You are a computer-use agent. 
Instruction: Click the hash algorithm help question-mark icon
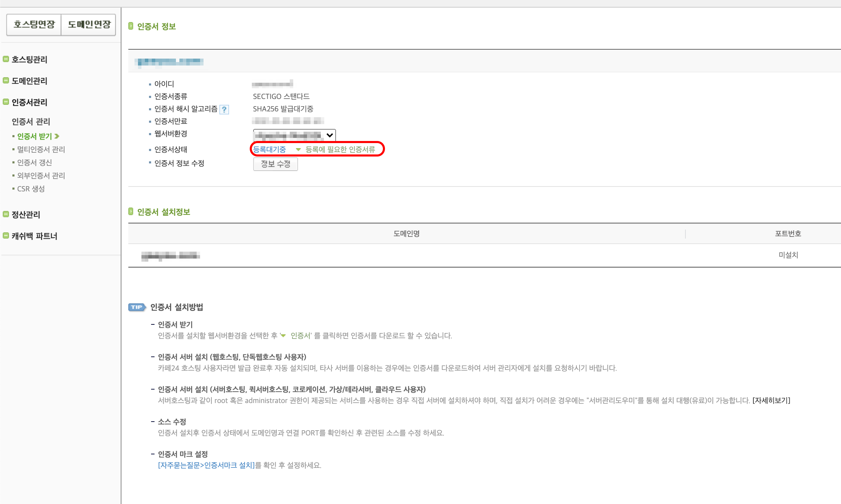click(224, 110)
